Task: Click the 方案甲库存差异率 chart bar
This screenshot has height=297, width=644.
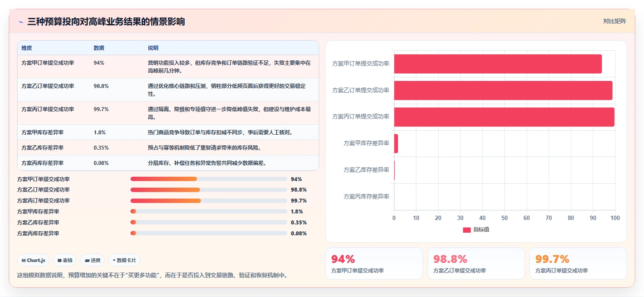Action: [x=396, y=143]
